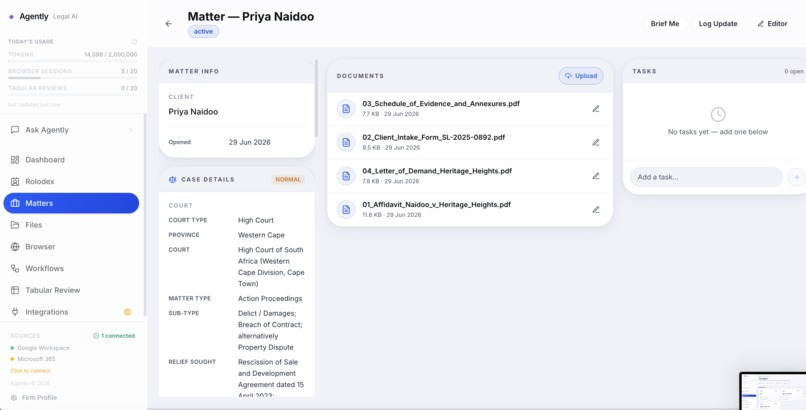Click the Tokens usage progress bar

pos(72,61)
